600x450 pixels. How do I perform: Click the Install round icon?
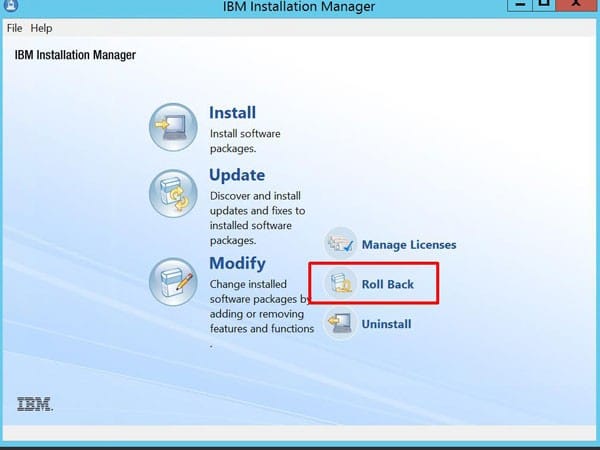click(173, 127)
